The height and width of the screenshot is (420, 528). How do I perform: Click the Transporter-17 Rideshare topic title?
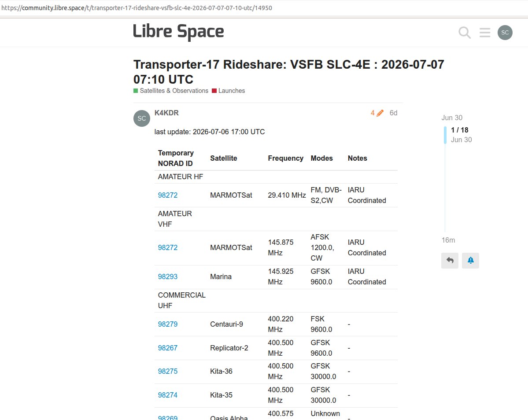[x=288, y=72]
